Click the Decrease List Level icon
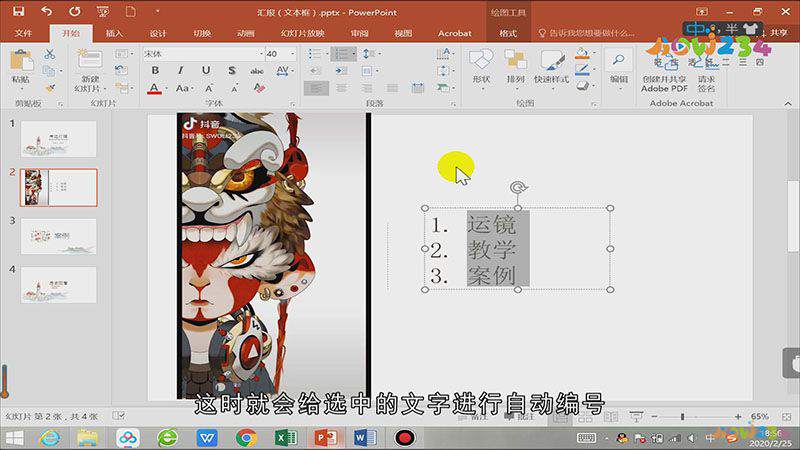This screenshot has height=450, width=800. coord(315,71)
